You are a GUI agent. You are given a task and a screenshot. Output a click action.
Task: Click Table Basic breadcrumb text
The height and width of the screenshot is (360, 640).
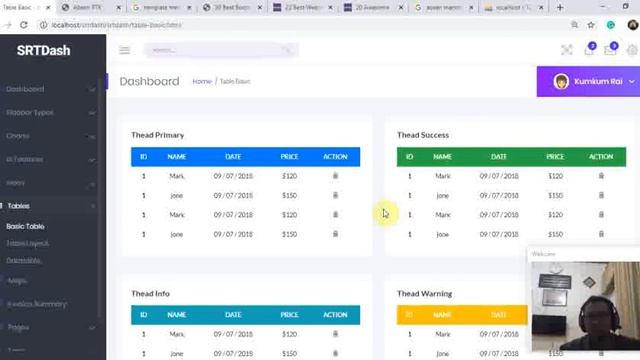click(x=235, y=82)
